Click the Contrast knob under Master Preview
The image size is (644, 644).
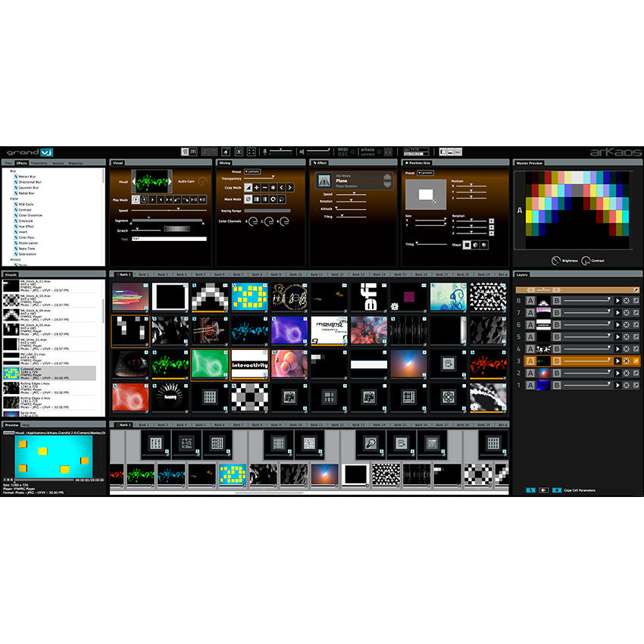point(586,261)
